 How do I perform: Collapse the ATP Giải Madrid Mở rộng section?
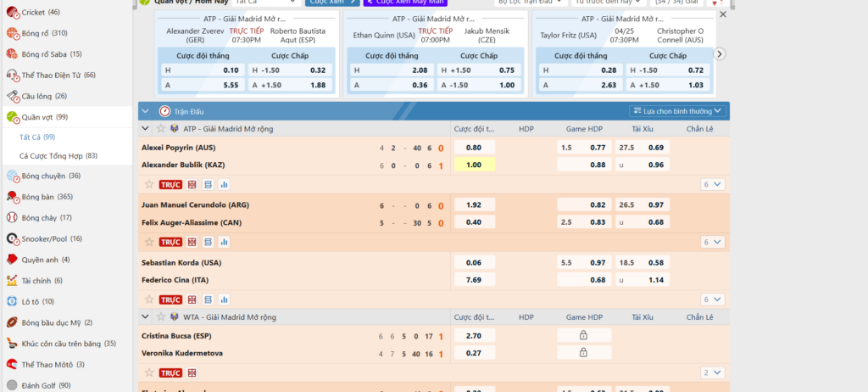145,128
